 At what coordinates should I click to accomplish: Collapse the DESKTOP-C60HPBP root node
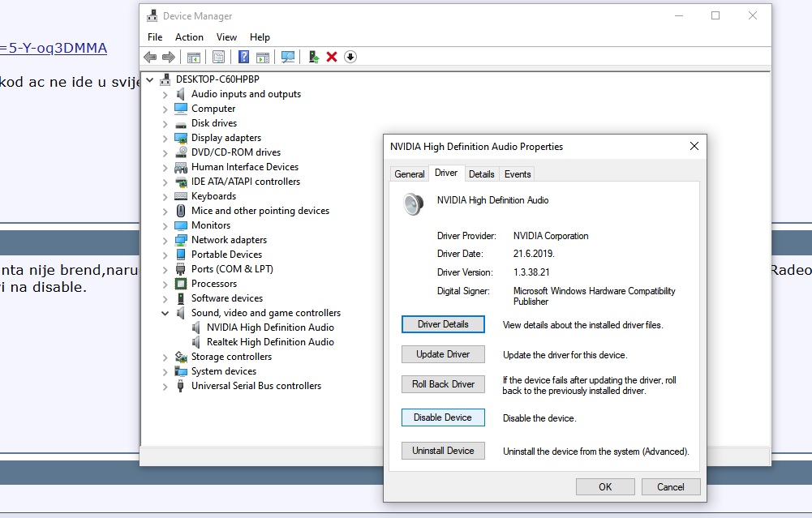[150, 79]
